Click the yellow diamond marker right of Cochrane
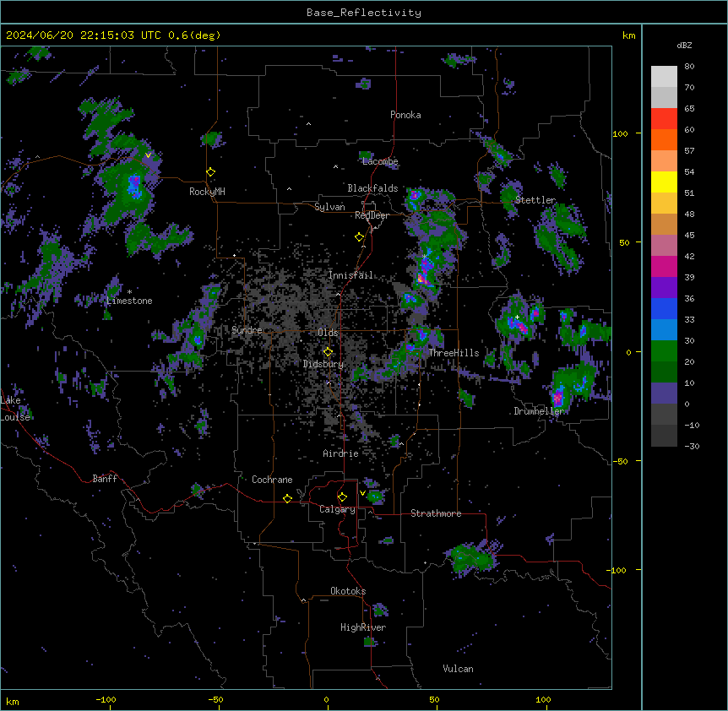This screenshot has height=711, width=728. click(287, 498)
